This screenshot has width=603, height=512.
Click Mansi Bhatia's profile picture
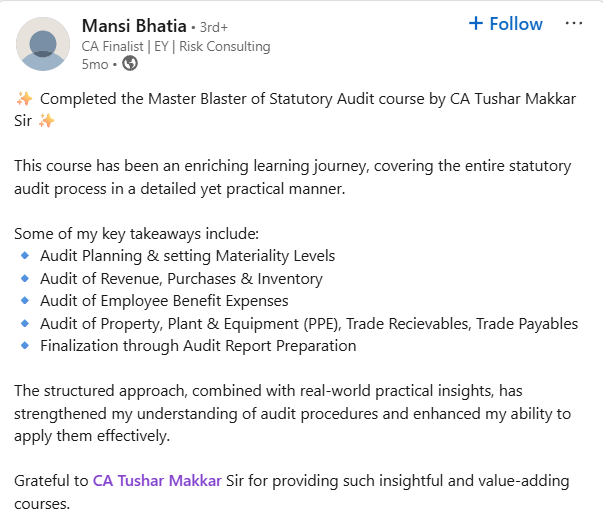pyautogui.click(x=44, y=44)
